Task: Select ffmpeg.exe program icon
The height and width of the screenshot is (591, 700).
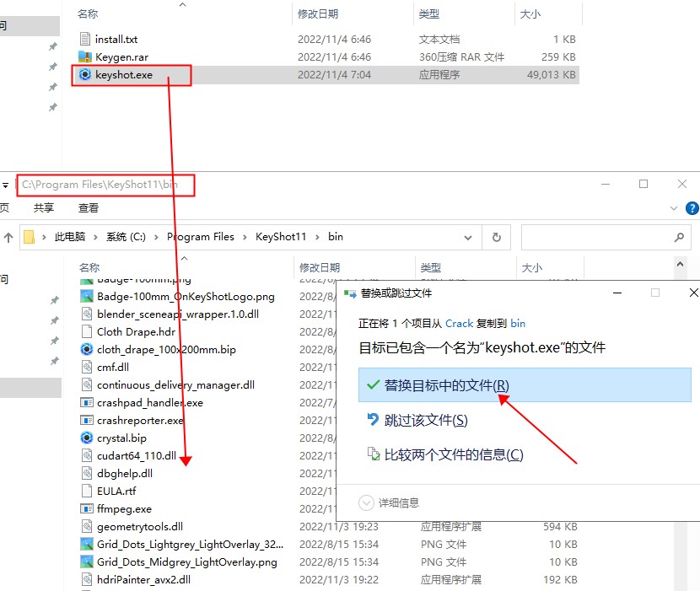Action: pyautogui.click(x=86, y=508)
